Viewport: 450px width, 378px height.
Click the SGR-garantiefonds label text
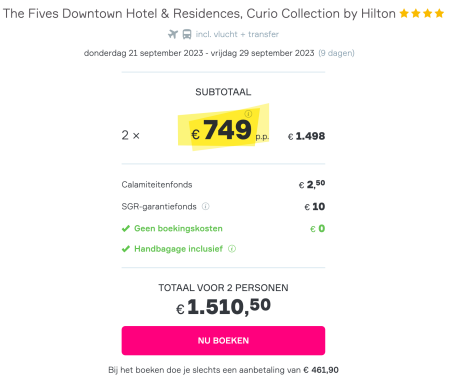(x=159, y=206)
